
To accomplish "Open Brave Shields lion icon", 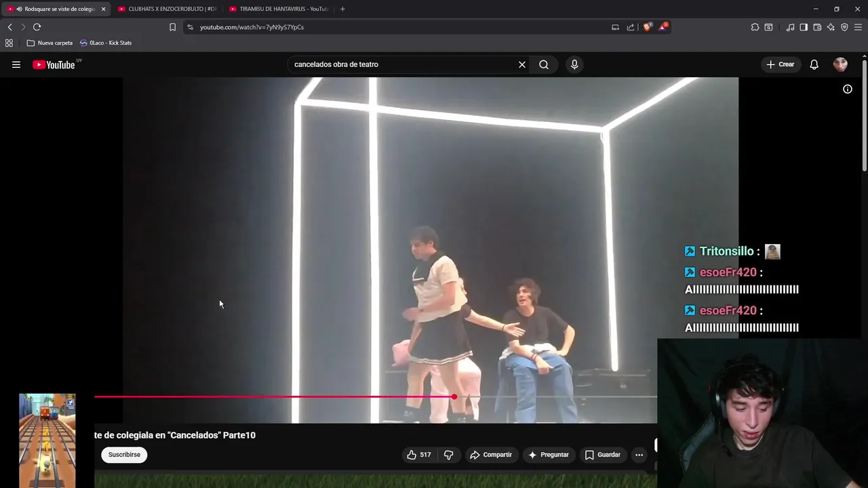I will coord(648,27).
